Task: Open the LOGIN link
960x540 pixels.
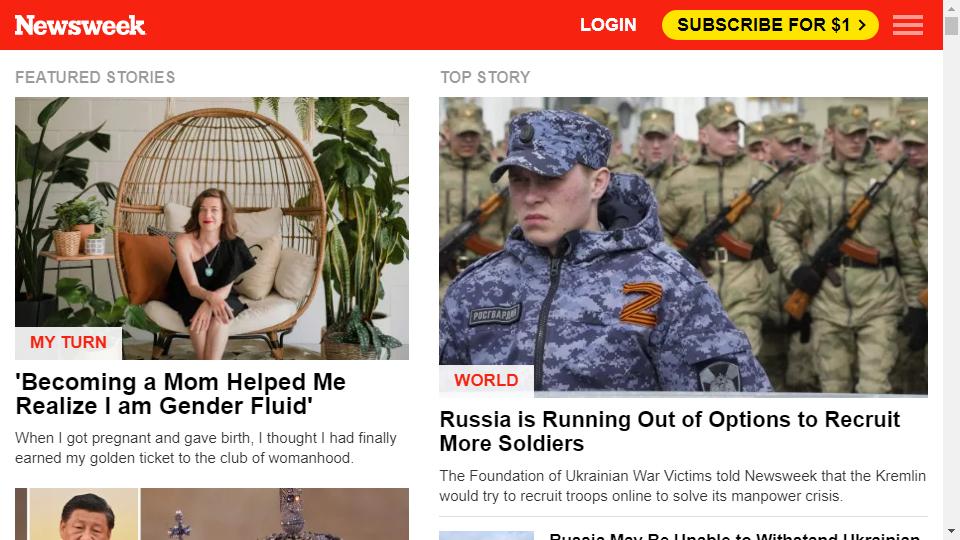Action: [608, 25]
